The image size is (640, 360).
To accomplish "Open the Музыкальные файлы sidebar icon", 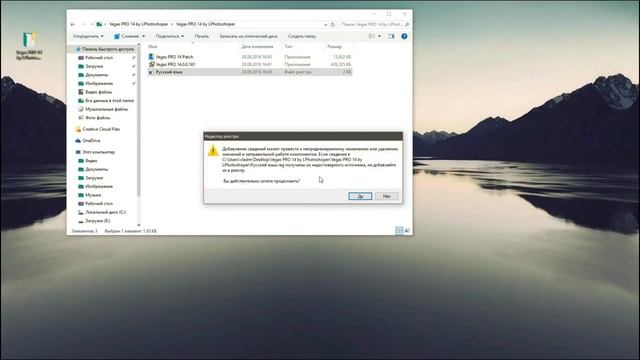I will [81, 109].
